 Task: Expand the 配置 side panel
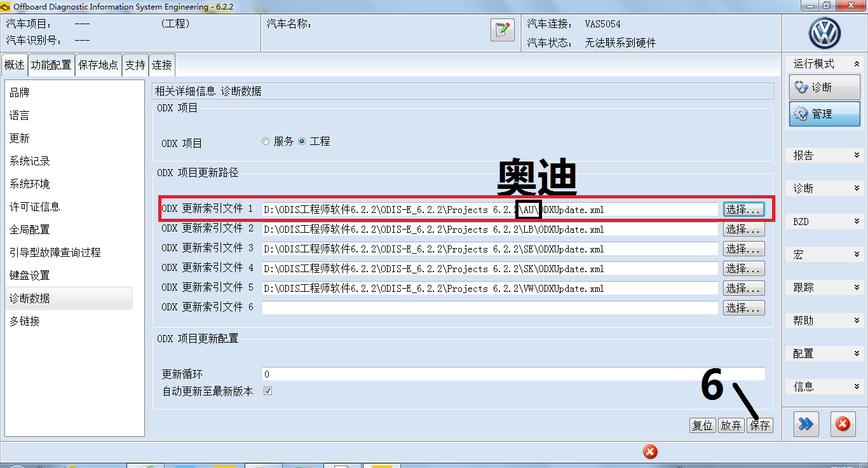point(825,354)
